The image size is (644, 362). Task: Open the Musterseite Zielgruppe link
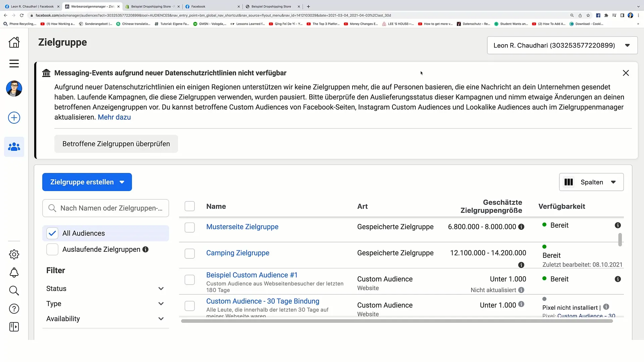click(242, 227)
